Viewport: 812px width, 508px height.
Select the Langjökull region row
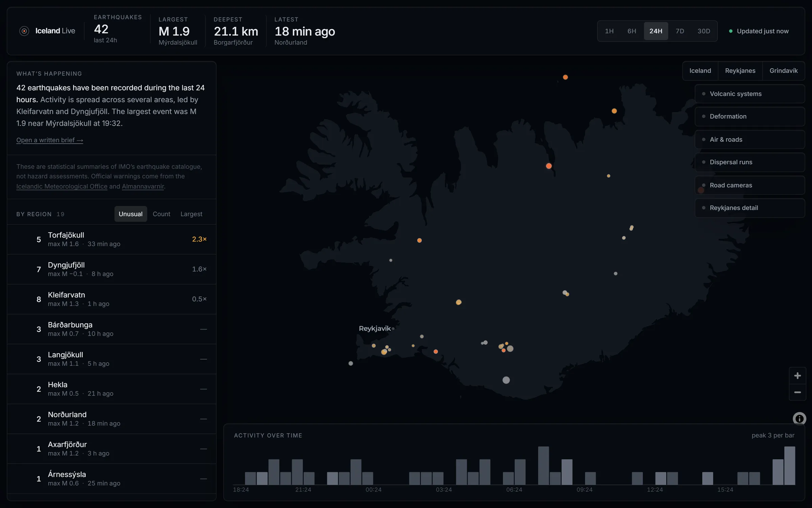pyautogui.click(x=112, y=359)
